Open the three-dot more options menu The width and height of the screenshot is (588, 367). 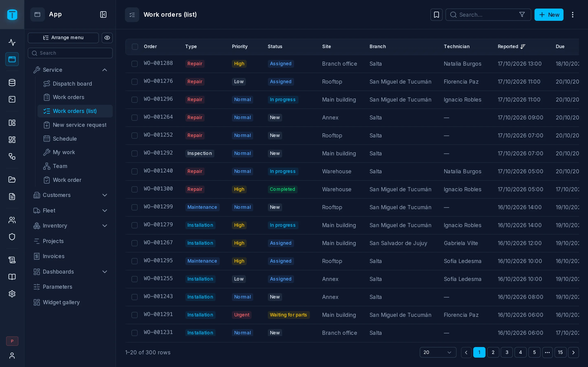click(x=572, y=15)
